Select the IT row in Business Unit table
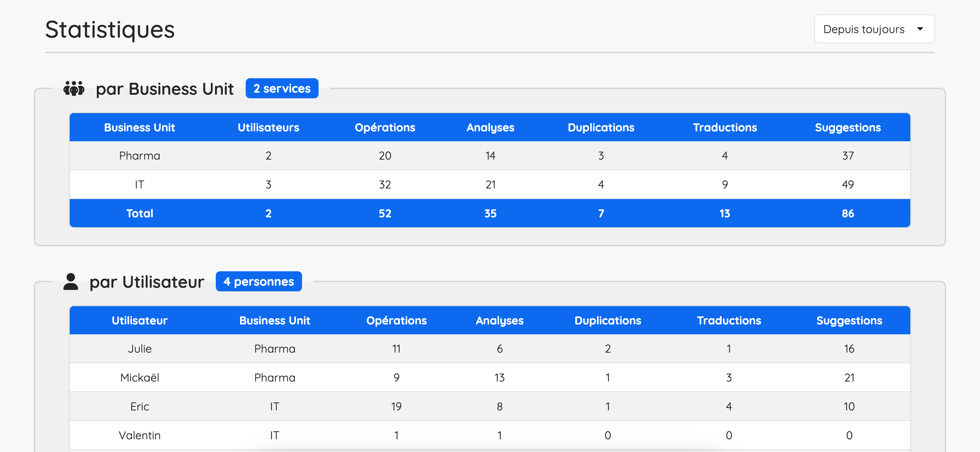Image resolution: width=980 pixels, height=452 pixels. click(x=140, y=185)
